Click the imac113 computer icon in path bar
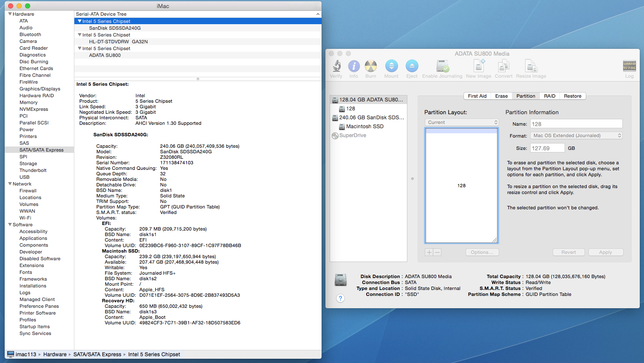This screenshot has height=363, width=644. [x=11, y=354]
